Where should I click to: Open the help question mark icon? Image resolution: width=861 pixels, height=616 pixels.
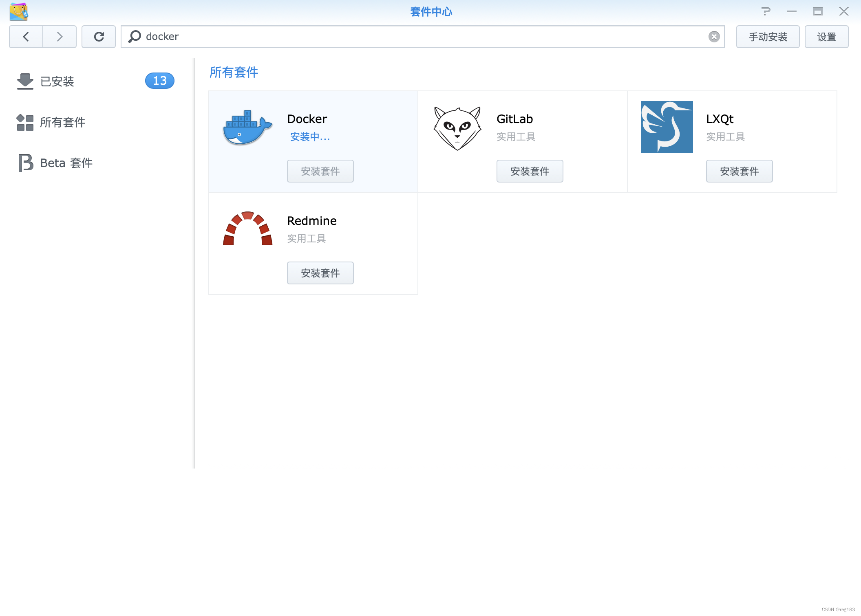[x=766, y=12]
